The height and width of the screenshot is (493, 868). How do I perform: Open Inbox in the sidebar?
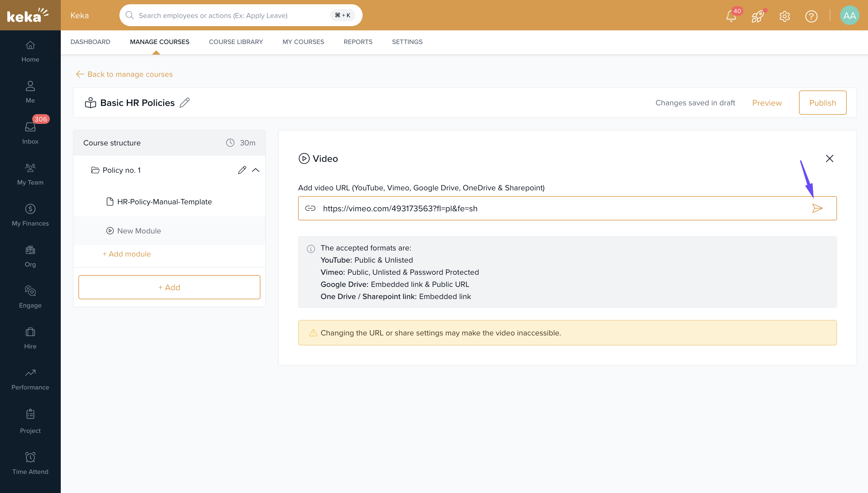tap(30, 133)
